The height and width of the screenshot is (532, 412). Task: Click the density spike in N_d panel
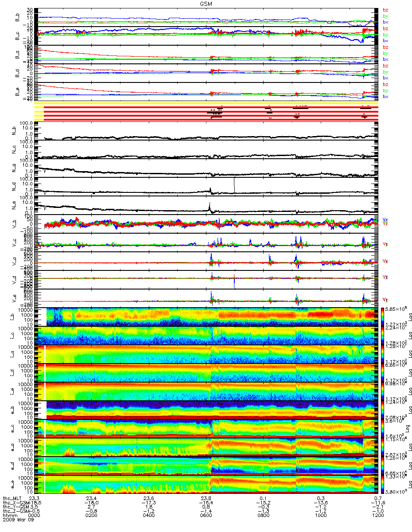coord(234,185)
